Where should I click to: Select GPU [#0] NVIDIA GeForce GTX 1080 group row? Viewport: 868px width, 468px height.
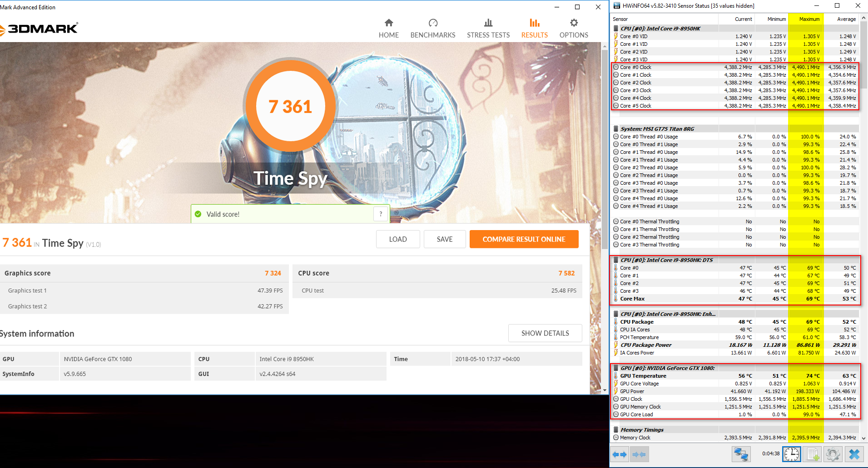tap(735, 368)
